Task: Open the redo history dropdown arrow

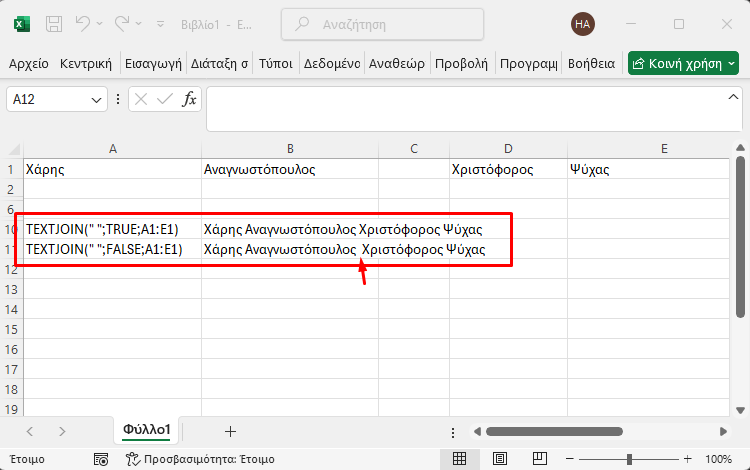Action: coord(139,23)
